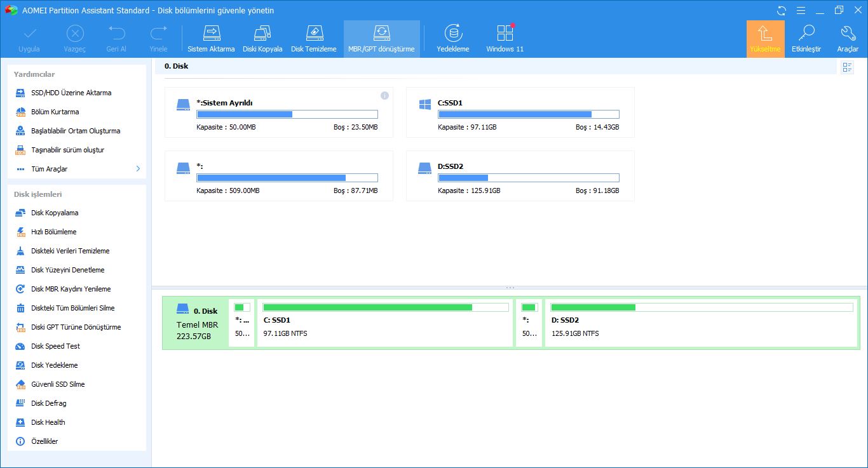The height and width of the screenshot is (468, 868).
Task: Open disk Özellikler
Action: pos(44,441)
